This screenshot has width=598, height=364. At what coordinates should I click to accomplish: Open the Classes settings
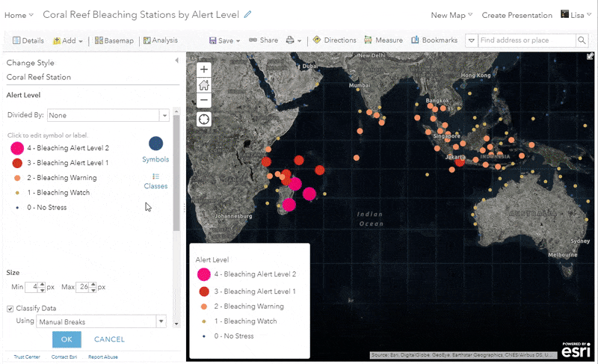[x=155, y=182]
